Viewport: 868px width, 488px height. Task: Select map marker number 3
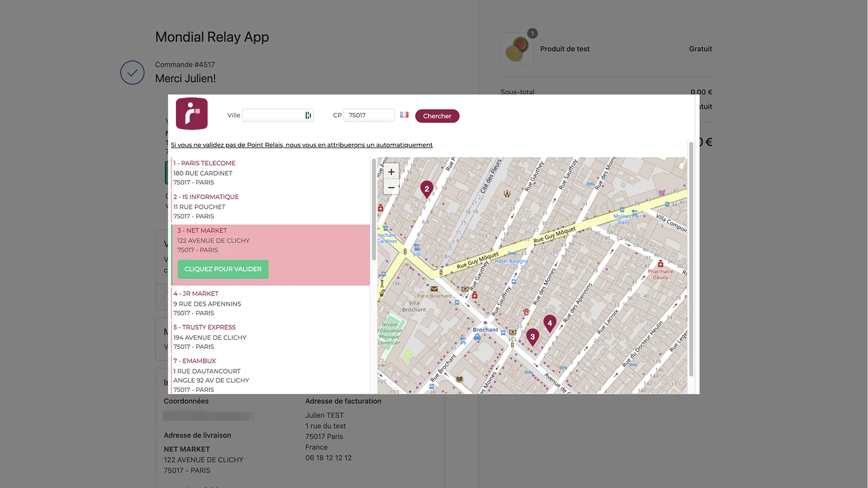[532, 337]
